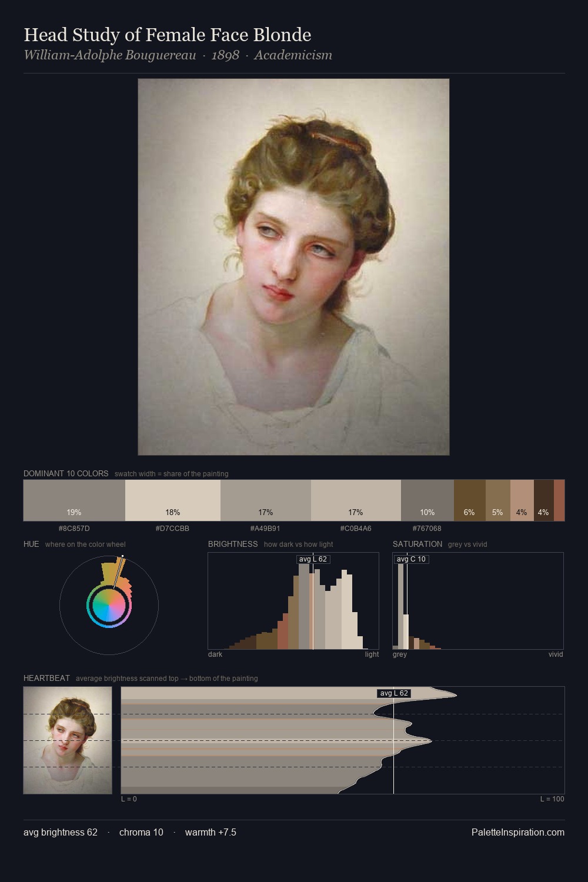Viewport: 588px width, 882px height.
Task: Click the artist name William-Adolphe Bouguereau
Action: (109, 55)
